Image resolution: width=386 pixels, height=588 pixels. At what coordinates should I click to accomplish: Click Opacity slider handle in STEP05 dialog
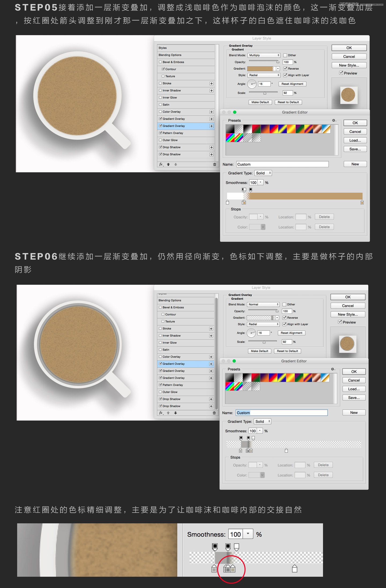click(x=278, y=62)
